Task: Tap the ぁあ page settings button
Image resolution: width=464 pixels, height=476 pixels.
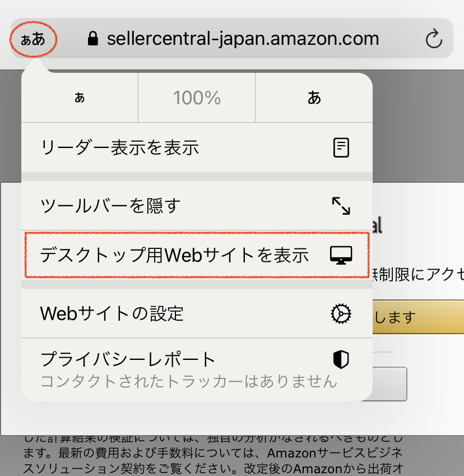Action: coord(33,39)
